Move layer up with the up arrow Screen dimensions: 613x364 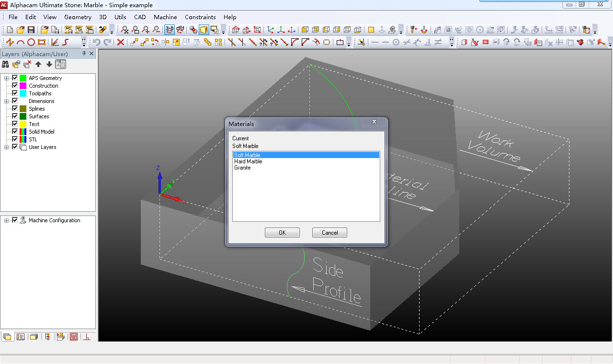coord(38,64)
